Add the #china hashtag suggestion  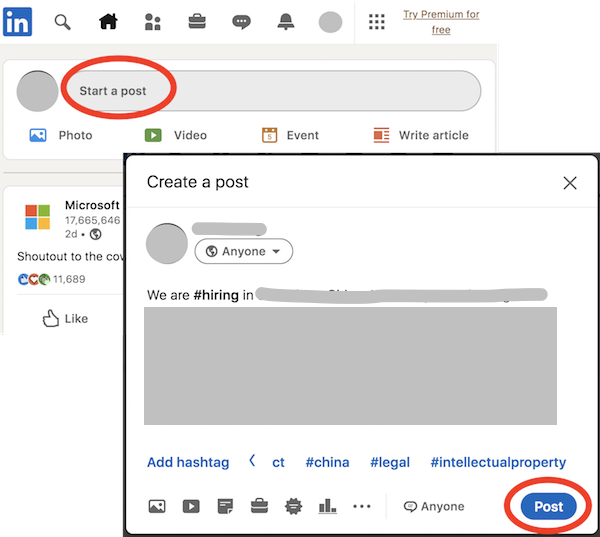point(328,462)
